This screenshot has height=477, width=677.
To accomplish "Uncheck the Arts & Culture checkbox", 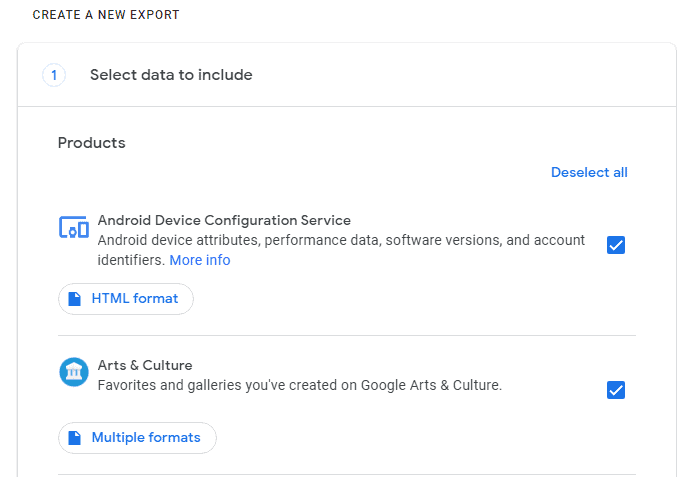I will click(616, 390).
